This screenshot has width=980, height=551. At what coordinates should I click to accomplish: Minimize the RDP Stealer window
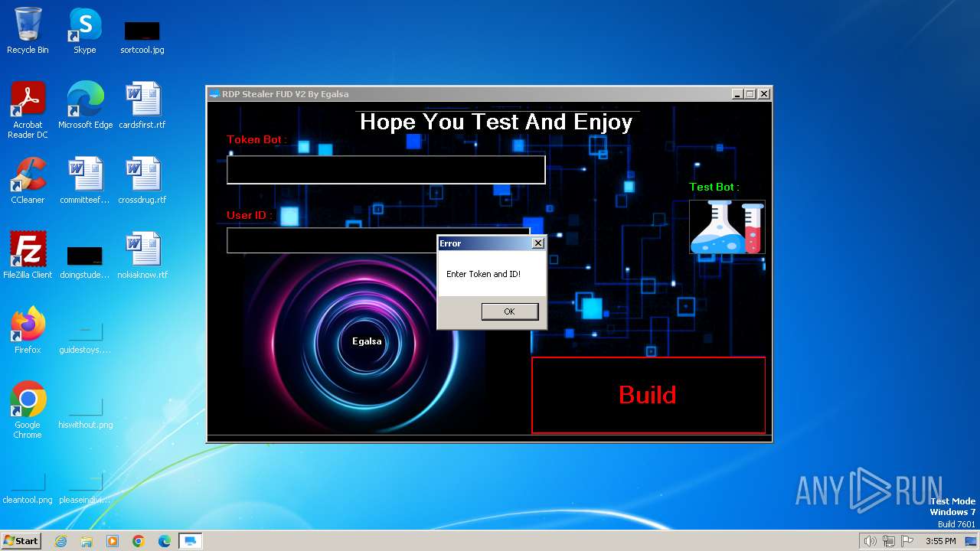coord(737,94)
